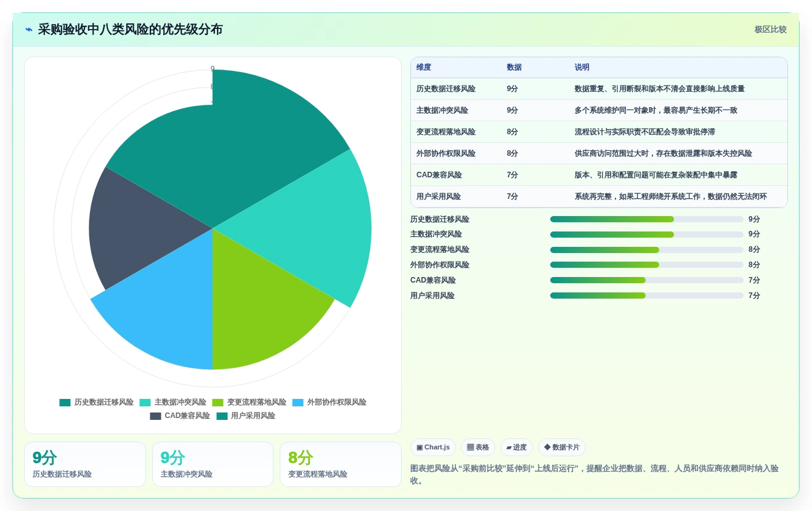Screen dimensions: 812x511
Task: Click the 8分 value in the 变更流程落地风险 table row
Action: point(513,132)
